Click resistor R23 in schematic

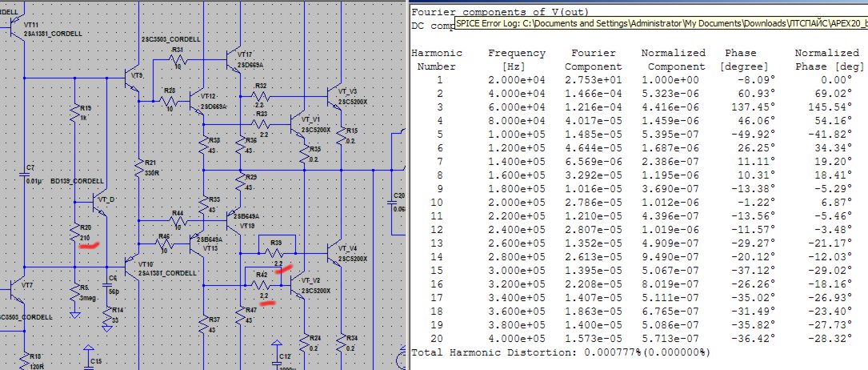point(261,123)
